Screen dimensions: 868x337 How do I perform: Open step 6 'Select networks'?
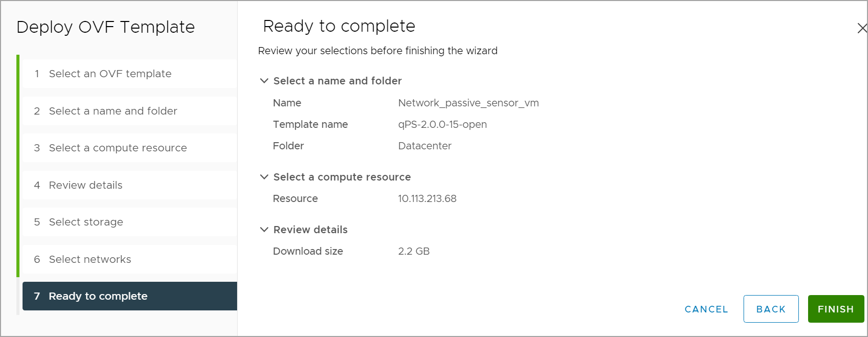click(x=90, y=259)
